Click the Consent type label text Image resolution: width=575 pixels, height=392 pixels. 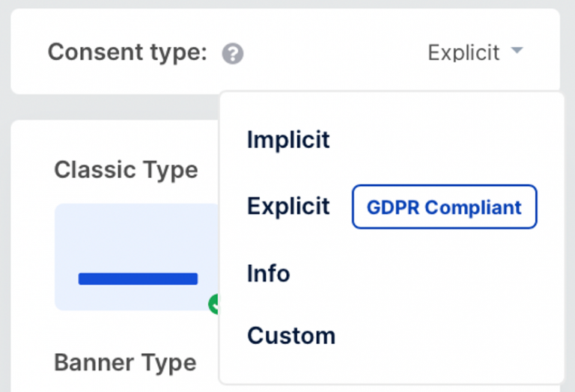[x=127, y=52]
